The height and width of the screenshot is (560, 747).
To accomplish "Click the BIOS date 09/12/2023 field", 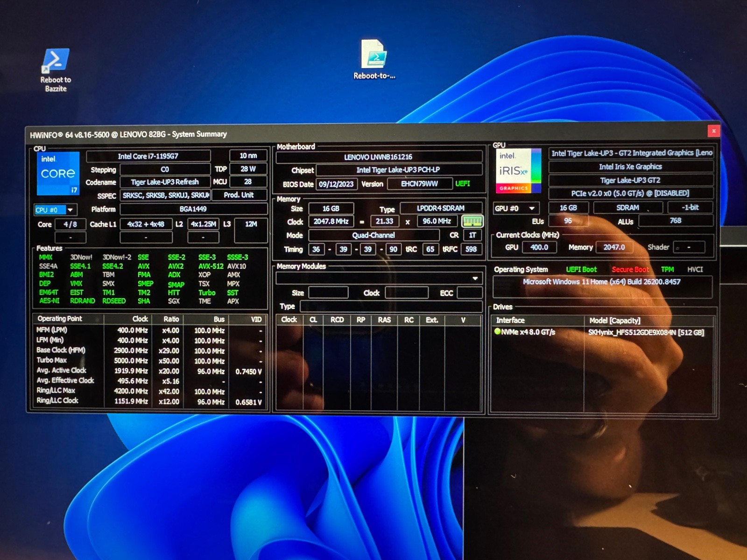I will click(336, 184).
